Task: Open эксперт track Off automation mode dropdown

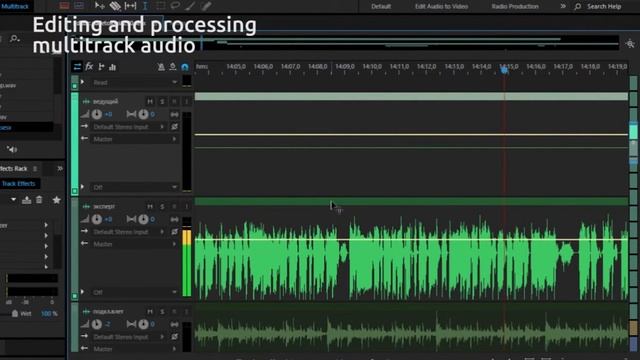Action: (134, 292)
